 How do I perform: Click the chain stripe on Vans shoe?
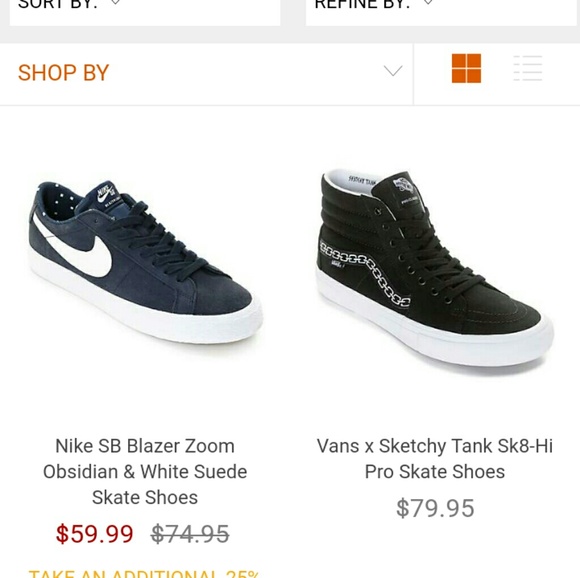coord(365,274)
